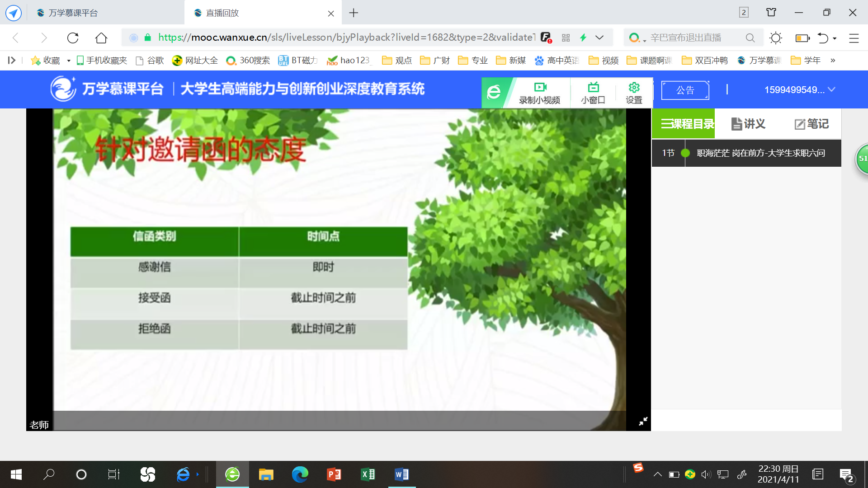Open PowerPoint from the taskbar
Viewport: 868px width, 488px height.
click(334, 474)
